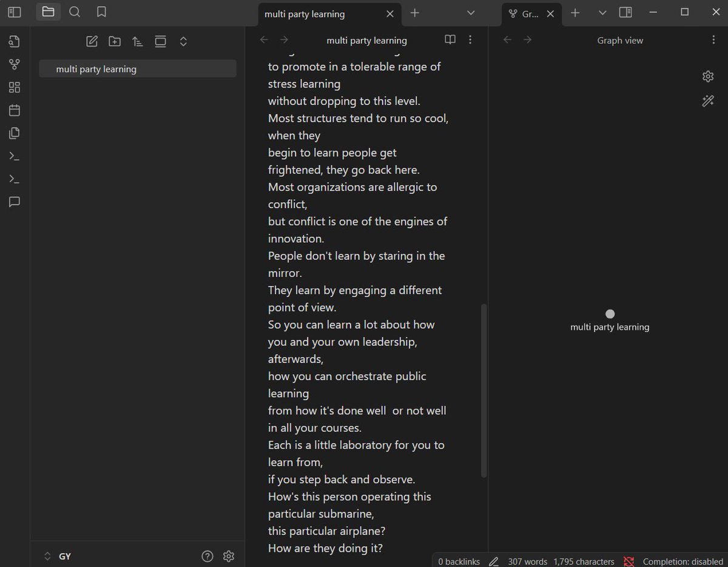Open command palette terminal icon
728x567 pixels.
click(x=15, y=156)
